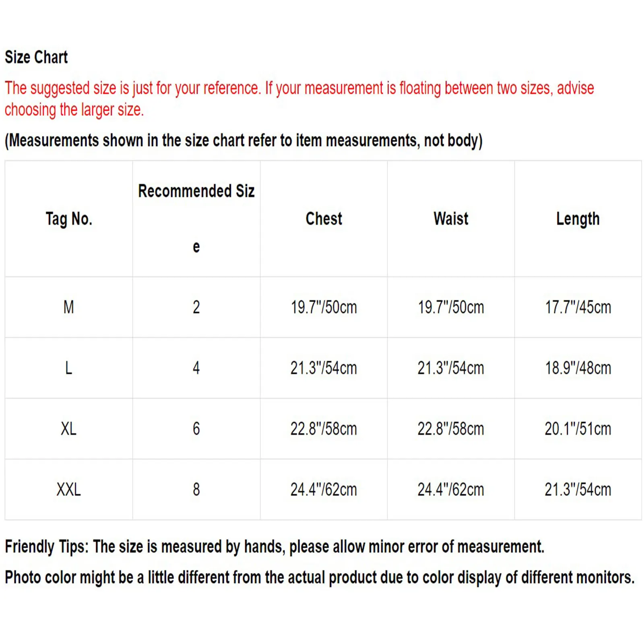This screenshot has width=644, height=644.
Task: Select the Tag No. column header
Action: pyautogui.click(x=69, y=219)
